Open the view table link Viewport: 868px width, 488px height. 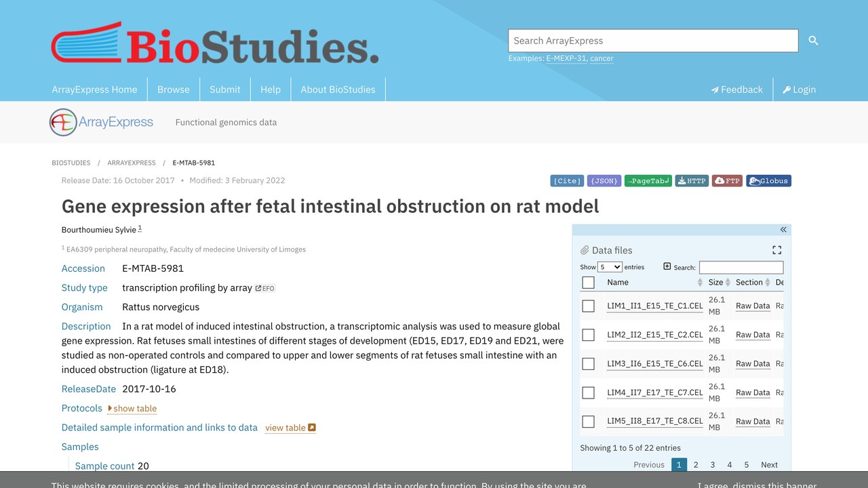[290, 428]
